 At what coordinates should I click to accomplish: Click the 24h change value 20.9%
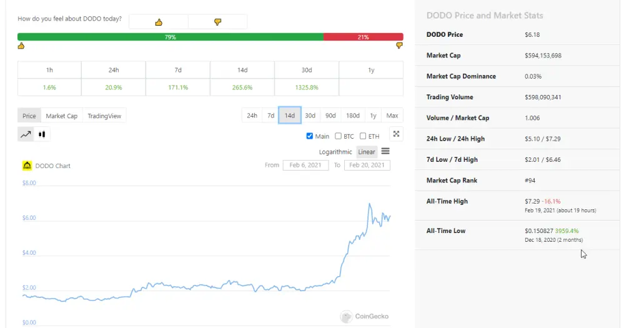click(x=114, y=87)
